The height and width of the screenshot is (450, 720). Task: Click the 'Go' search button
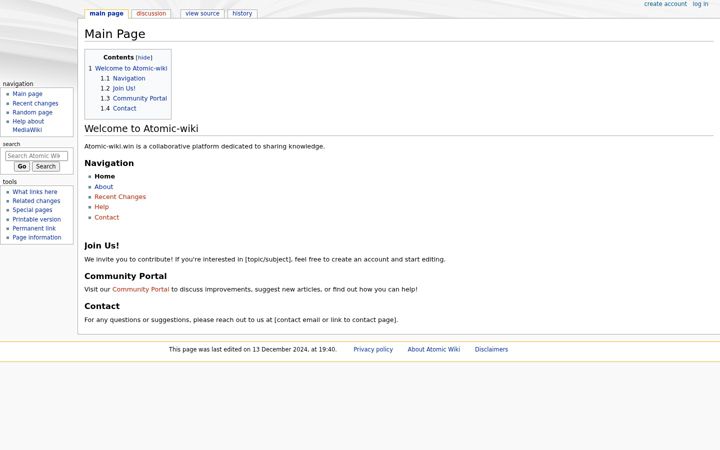tap(22, 167)
